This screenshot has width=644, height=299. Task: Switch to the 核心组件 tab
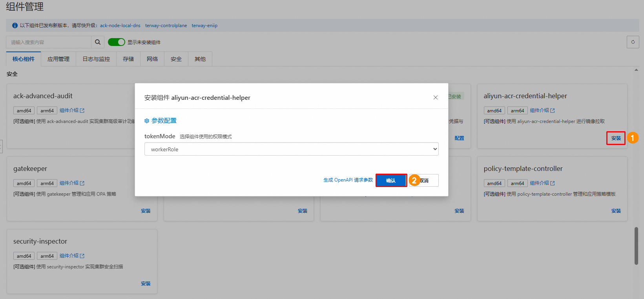tap(24, 59)
